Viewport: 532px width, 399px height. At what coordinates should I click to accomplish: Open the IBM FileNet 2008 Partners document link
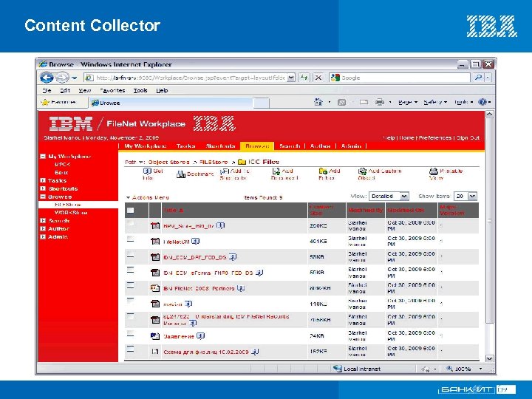pos(199,288)
